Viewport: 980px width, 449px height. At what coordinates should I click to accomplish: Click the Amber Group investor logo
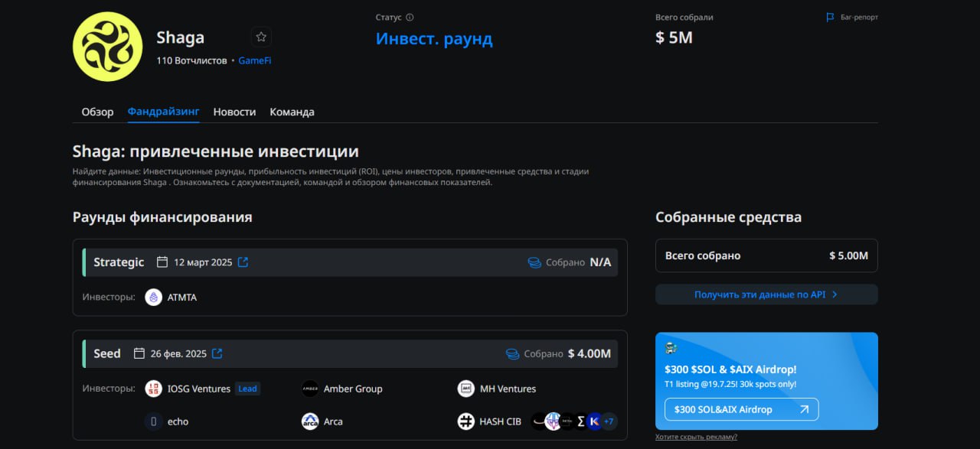310,389
